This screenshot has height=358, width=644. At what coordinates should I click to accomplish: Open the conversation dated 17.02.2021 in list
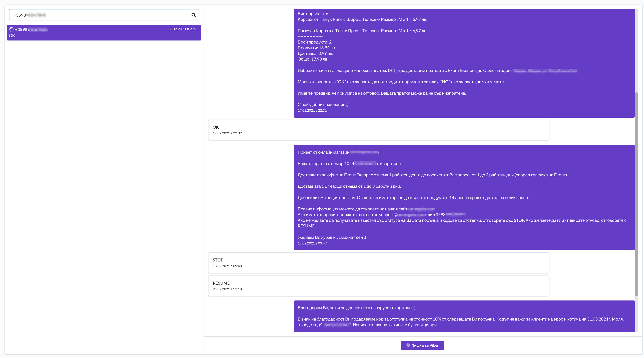pos(104,33)
